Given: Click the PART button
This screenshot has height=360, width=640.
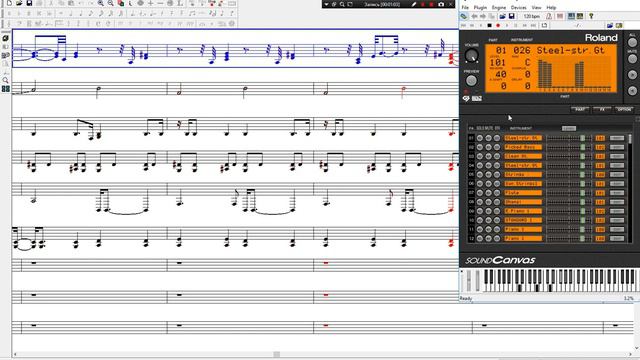Looking at the screenshot, I should tap(580, 109).
